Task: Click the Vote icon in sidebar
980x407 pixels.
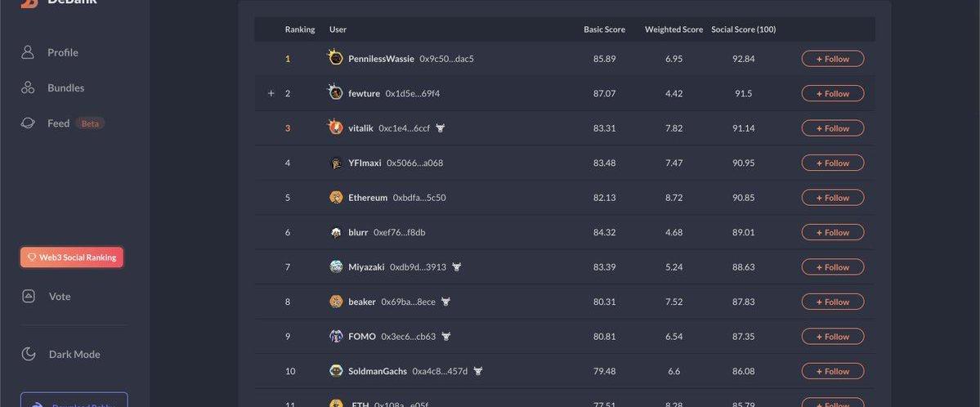Action: (x=29, y=296)
